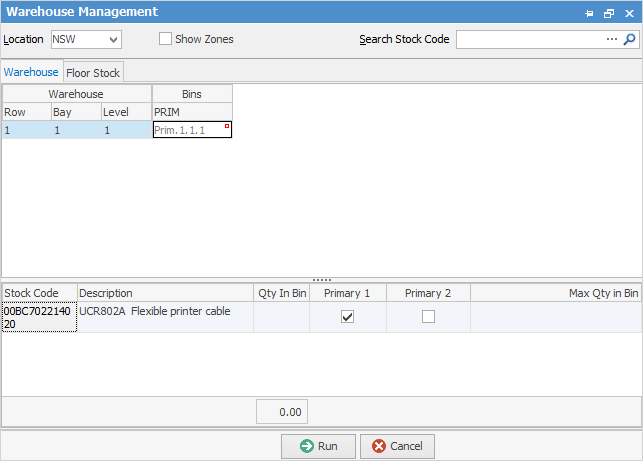Uncheck Primary 1 for stock item
Screen dimensions: 643x461
[348, 316]
